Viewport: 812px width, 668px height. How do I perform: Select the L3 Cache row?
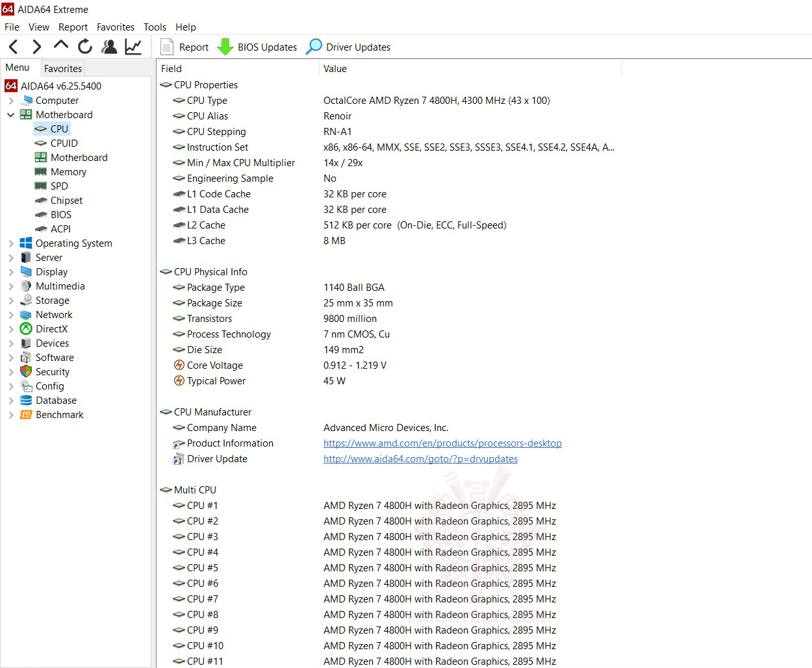click(390, 241)
